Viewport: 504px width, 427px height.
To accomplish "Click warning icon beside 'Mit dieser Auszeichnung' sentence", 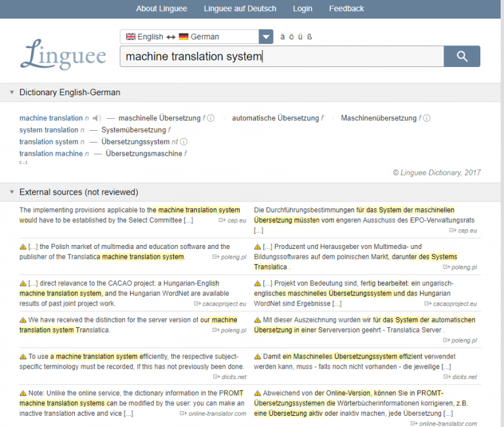I will (x=257, y=320).
